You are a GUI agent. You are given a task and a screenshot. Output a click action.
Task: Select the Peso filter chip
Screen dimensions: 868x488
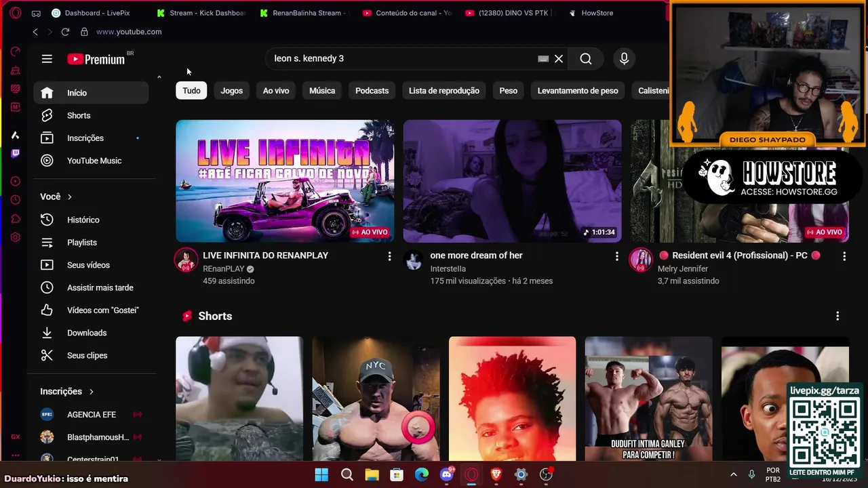[x=509, y=91]
